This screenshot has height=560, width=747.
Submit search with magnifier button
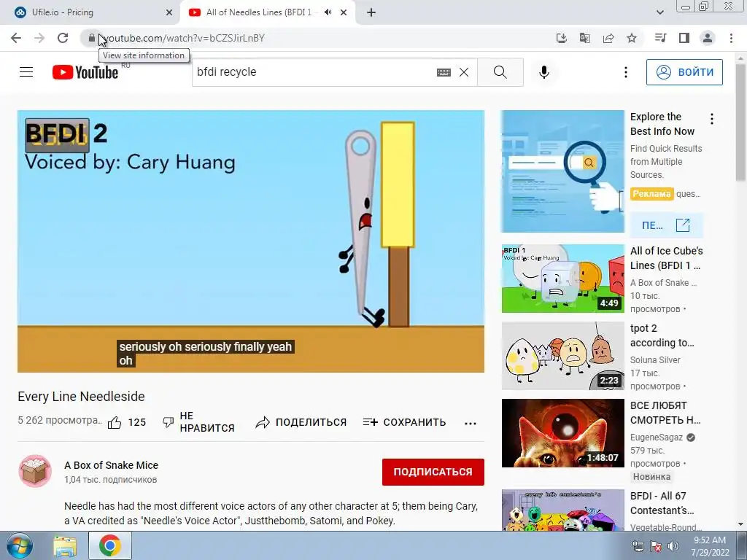click(500, 72)
